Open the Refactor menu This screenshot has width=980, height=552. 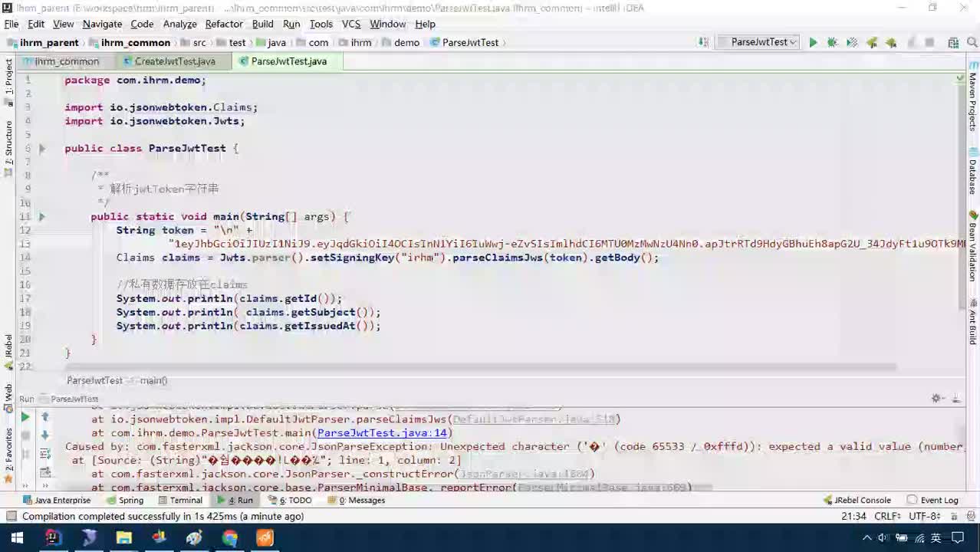224,24
